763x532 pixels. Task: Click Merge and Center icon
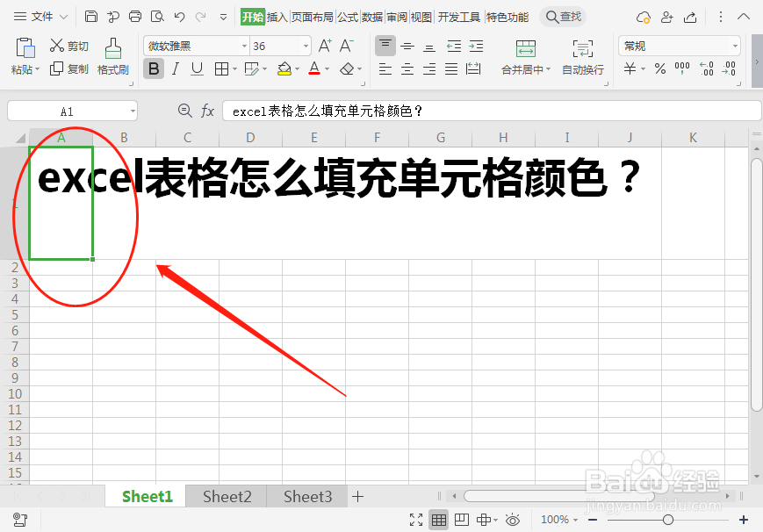[x=526, y=48]
